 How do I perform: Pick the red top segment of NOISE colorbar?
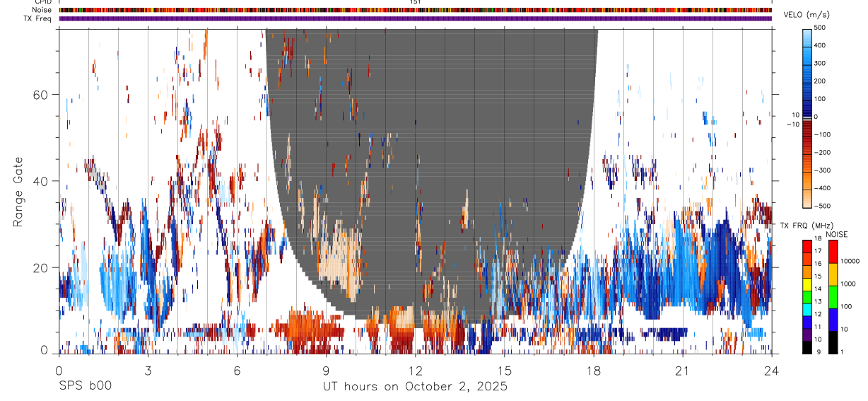point(833,251)
